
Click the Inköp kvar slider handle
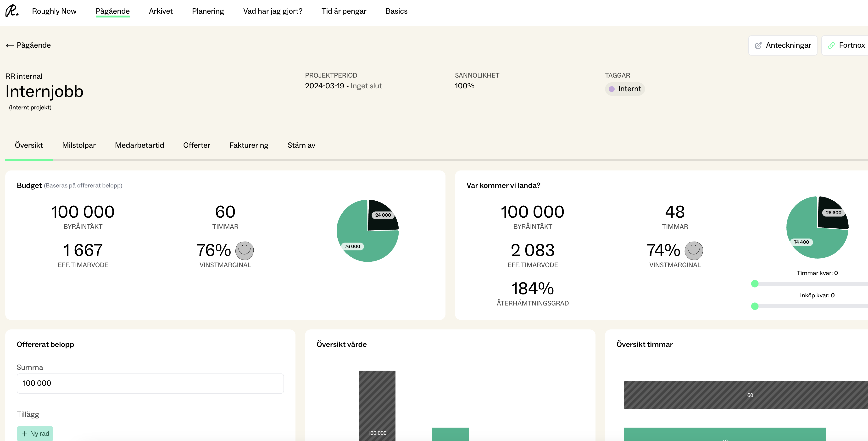(x=755, y=306)
